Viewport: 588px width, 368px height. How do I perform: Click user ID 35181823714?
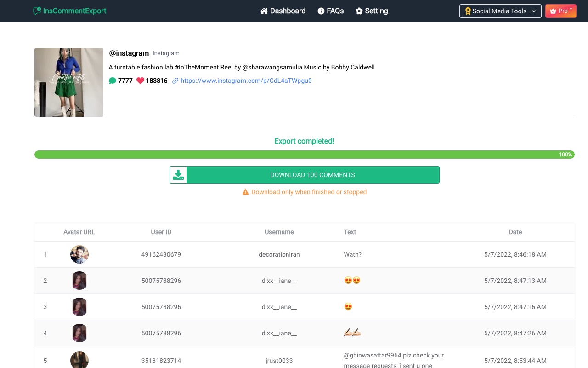tap(161, 361)
